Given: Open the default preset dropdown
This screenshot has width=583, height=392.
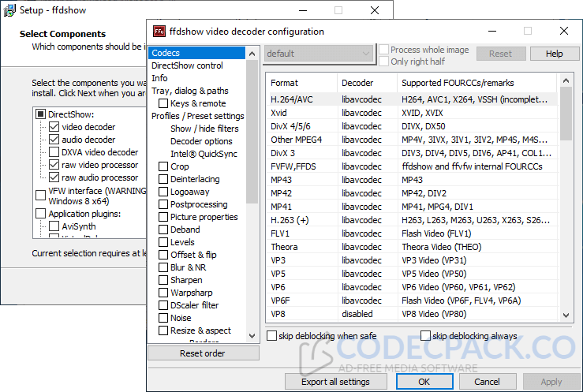Looking at the screenshot, I should 318,54.
